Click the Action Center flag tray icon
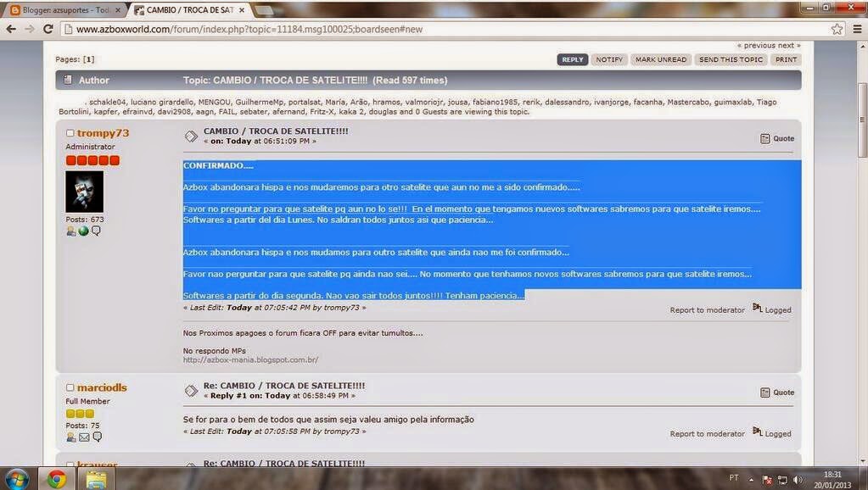Viewport: 868px width, 490px height. point(767,480)
